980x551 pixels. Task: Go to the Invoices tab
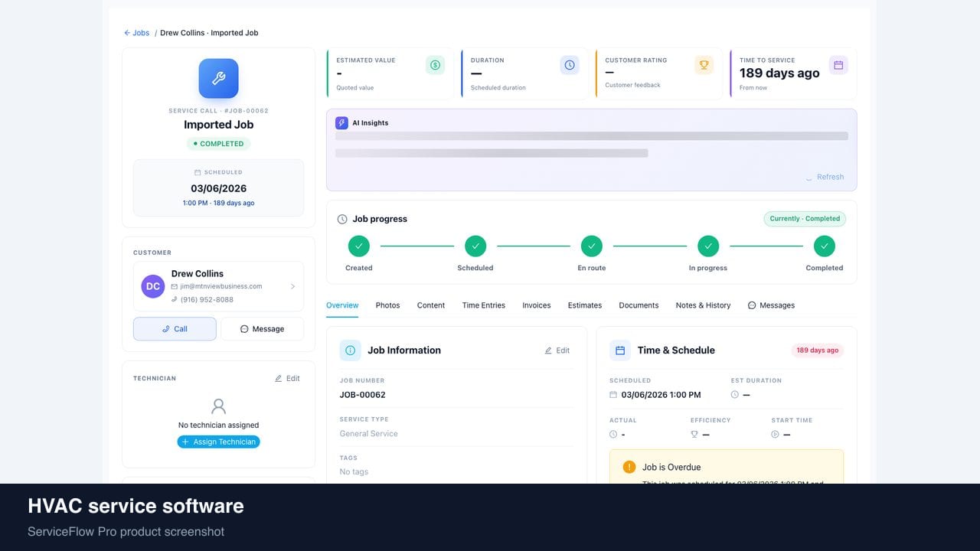[x=537, y=305]
